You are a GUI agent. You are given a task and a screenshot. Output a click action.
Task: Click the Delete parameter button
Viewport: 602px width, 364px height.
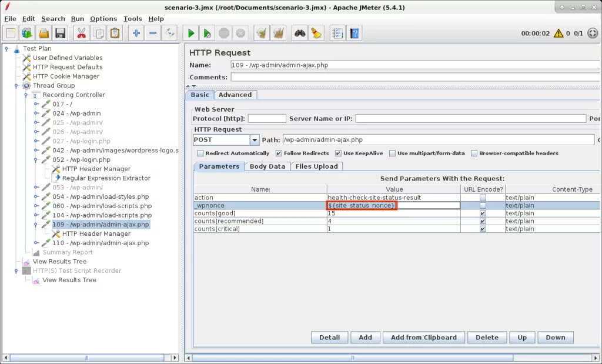click(x=487, y=338)
